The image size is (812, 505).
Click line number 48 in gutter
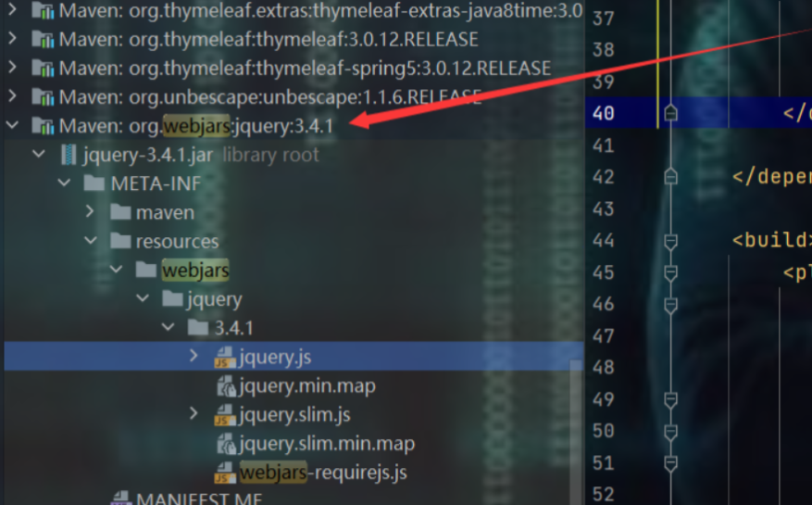coord(604,368)
